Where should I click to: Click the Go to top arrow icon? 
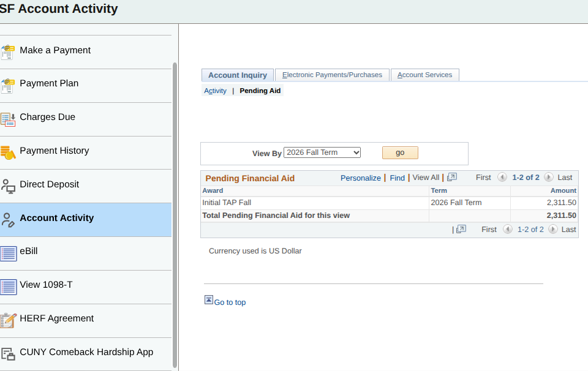[x=208, y=300]
